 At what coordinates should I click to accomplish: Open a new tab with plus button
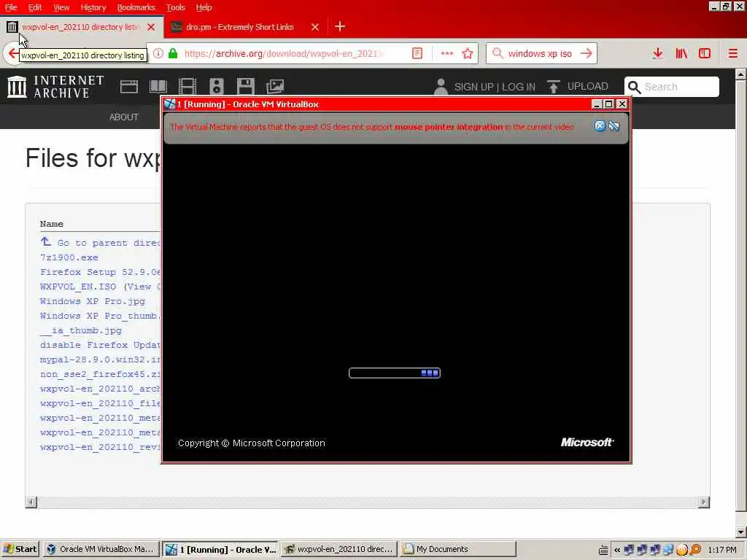pos(340,27)
